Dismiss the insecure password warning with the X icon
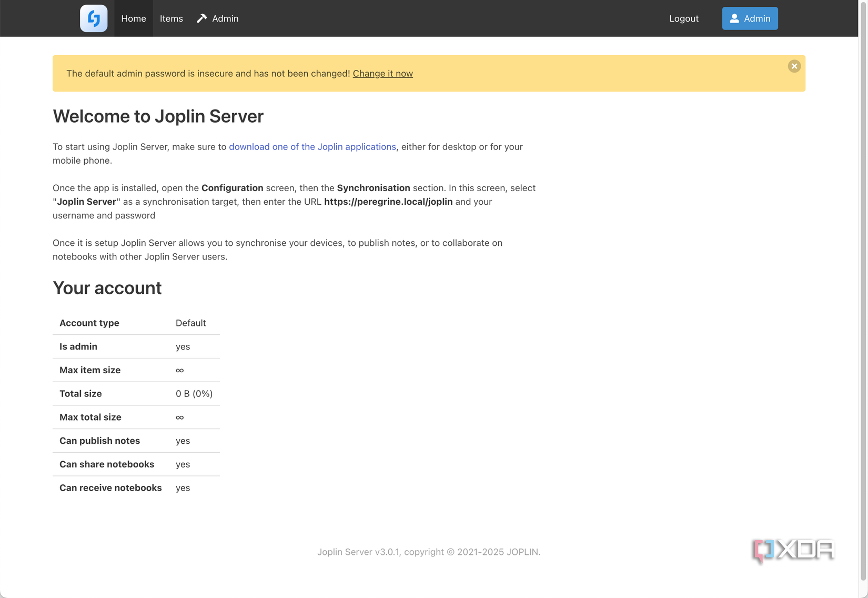868x598 pixels. (794, 66)
